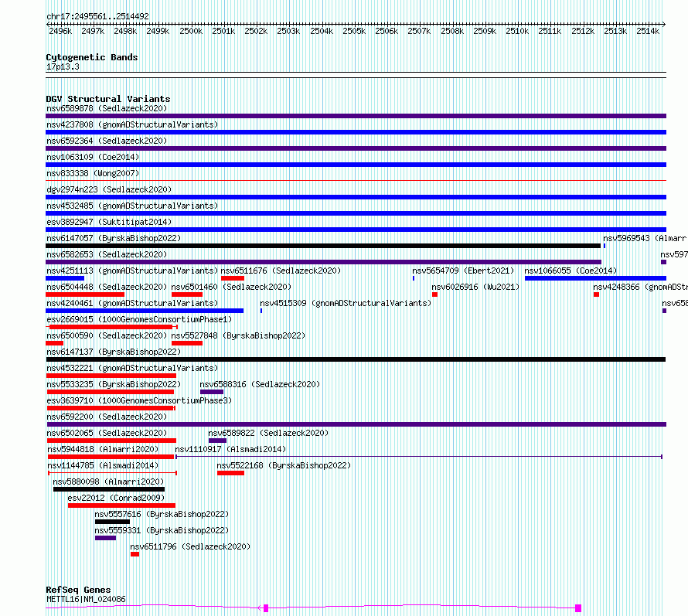Click esv22012 (Conrad2009) label
688x616 pixels.
116,498
